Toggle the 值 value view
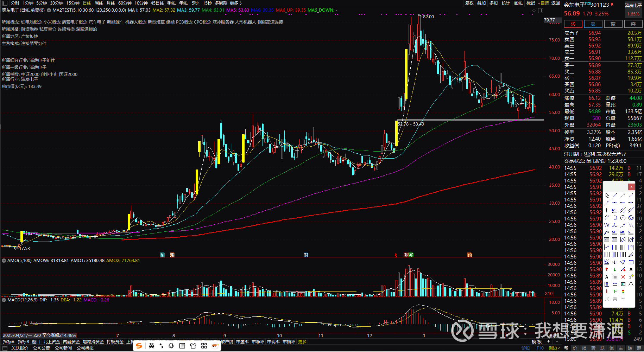The image size is (644, 352). tap(612, 348)
